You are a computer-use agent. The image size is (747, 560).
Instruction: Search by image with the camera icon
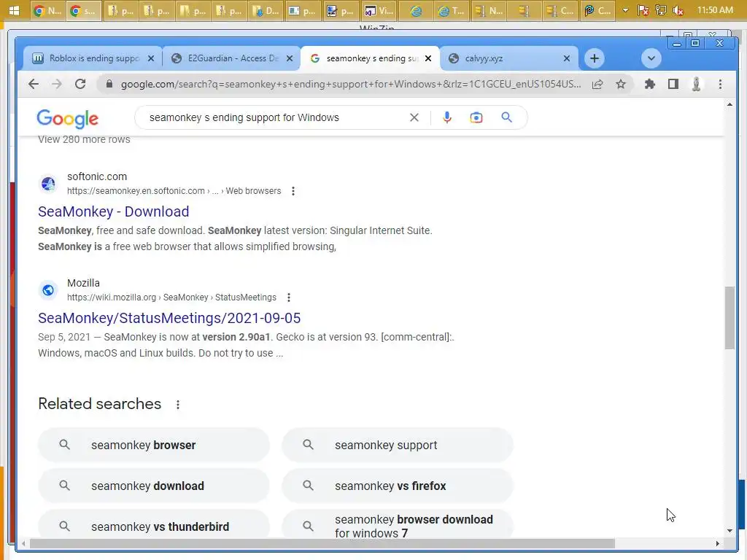[x=476, y=117]
